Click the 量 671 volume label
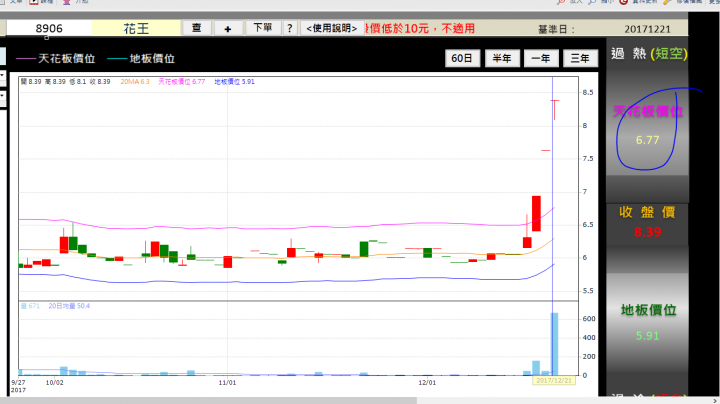Image resolution: width=720 pixels, height=404 pixels. click(30, 306)
